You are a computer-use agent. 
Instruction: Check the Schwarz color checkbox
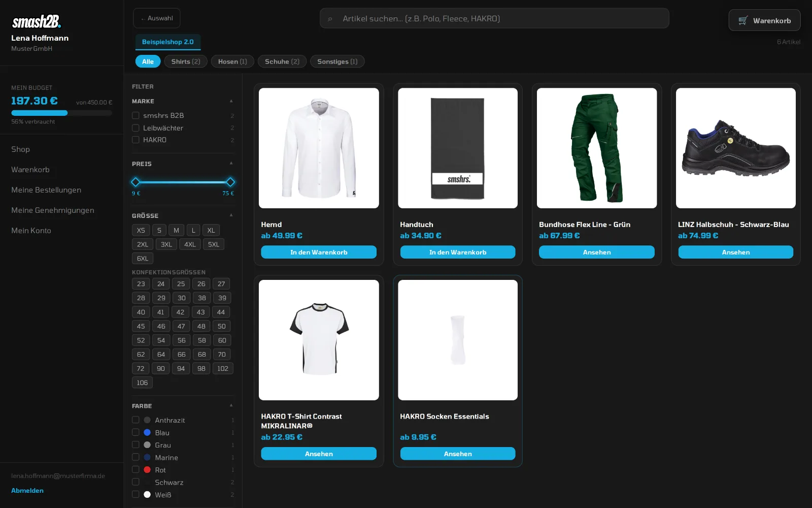(136, 482)
